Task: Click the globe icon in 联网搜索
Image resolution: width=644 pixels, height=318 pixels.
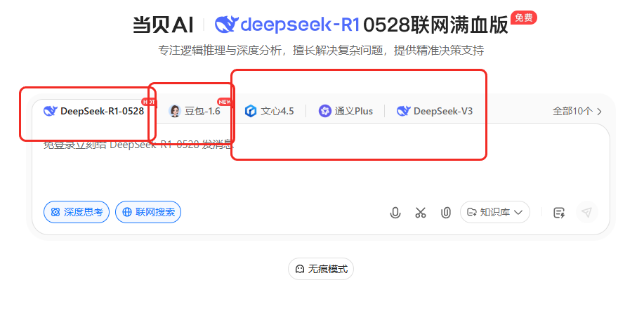Action: pyautogui.click(x=127, y=212)
